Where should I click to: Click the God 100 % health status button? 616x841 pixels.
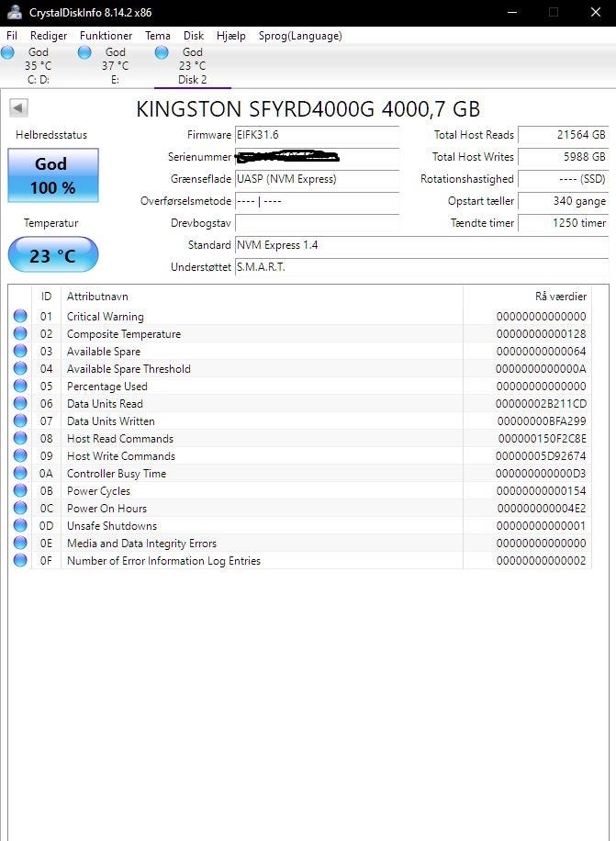(x=53, y=175)
